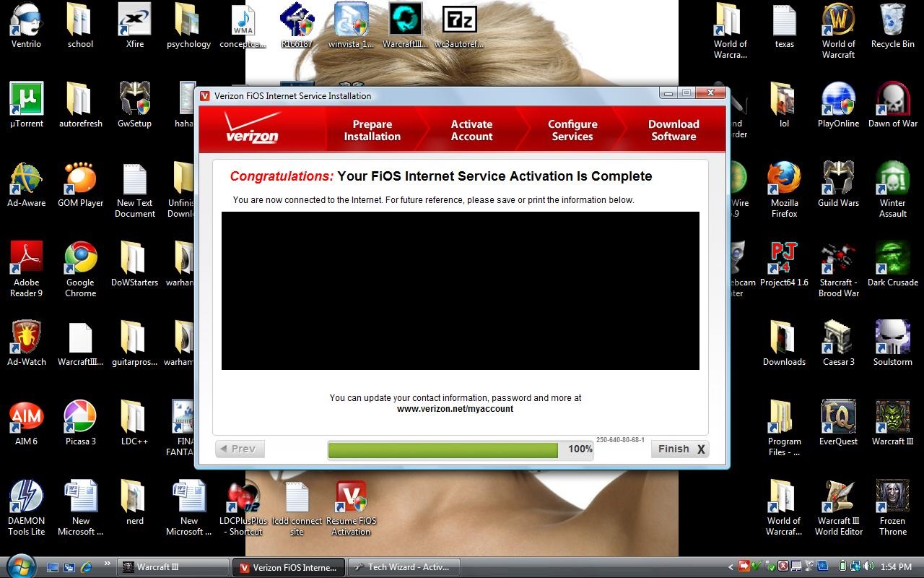Open PlayOnline desktop shortcut
This screenshot has height=578, width=924.
tap(838, 105)
